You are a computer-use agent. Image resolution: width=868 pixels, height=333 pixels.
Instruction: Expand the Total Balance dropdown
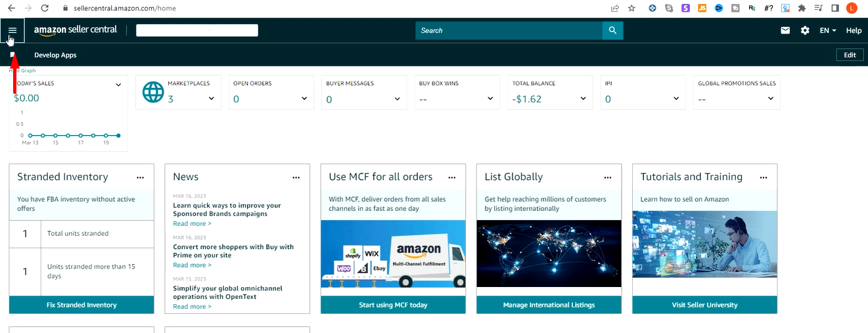point(583,99)
